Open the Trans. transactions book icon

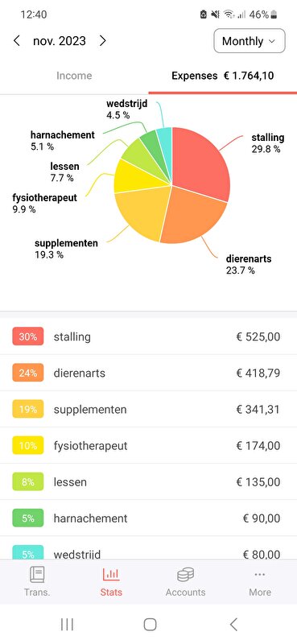tap(37, 574)
